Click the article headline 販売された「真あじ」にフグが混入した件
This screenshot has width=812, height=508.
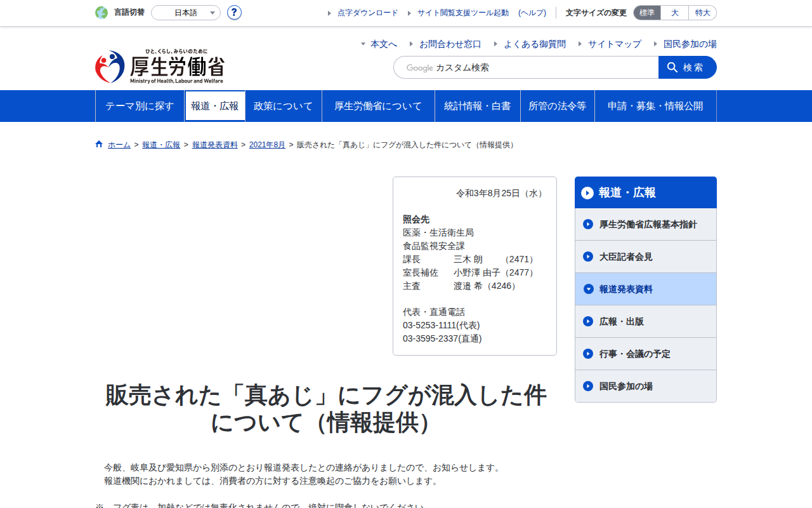[x=325, y=409]
